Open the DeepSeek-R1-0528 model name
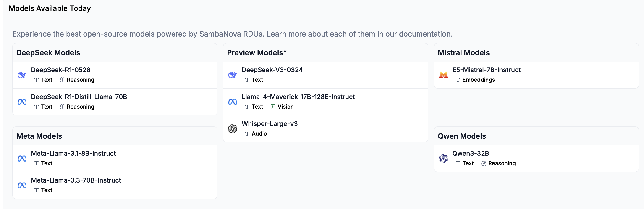 (60, 70)
